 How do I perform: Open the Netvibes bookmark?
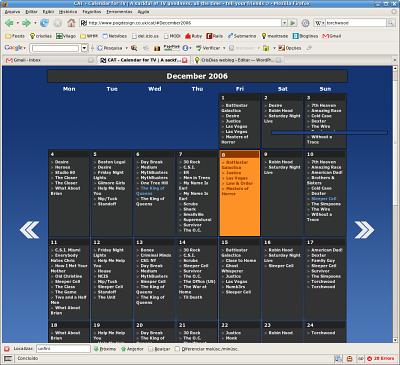tap(115, 36)
